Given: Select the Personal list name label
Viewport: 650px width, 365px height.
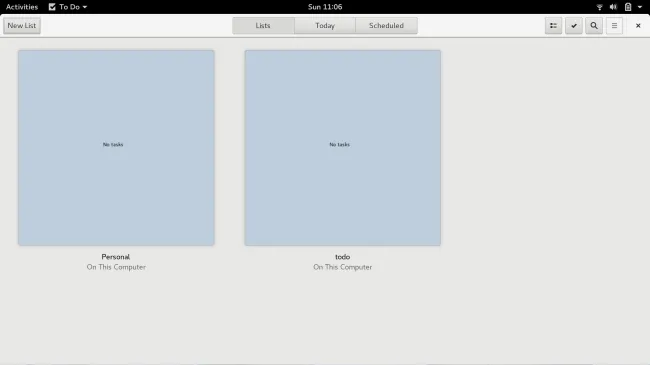Looking at the screenshot, I should (116, 257).
